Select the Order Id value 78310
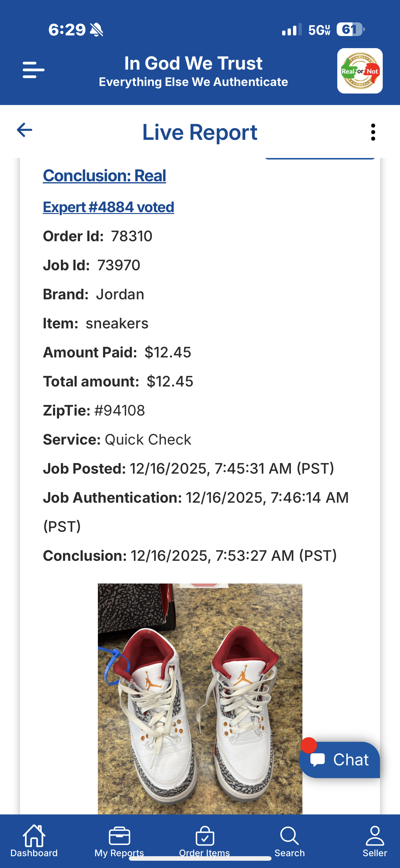Viewport: 400px width, 868px height. click(x=132, y=236)
